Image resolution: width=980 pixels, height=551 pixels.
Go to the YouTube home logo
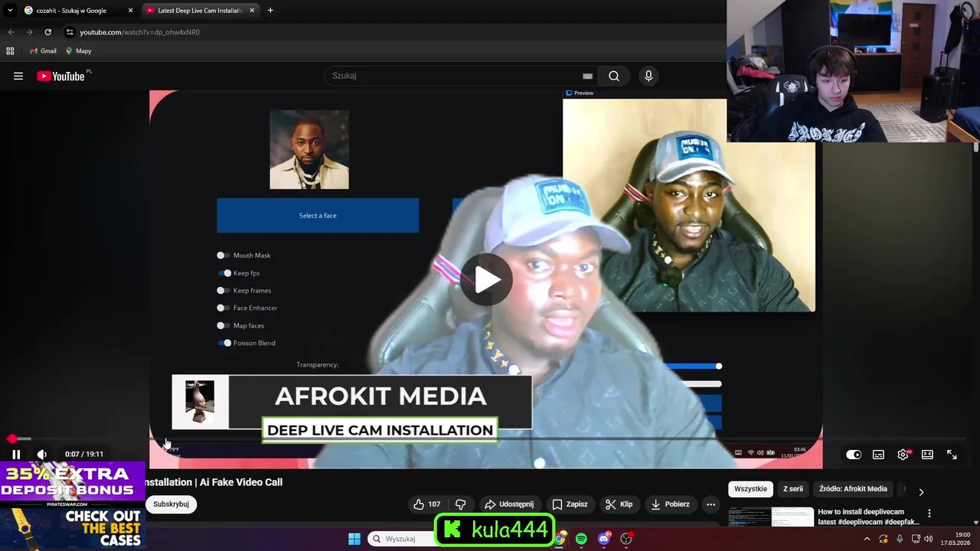pos(60,76)
